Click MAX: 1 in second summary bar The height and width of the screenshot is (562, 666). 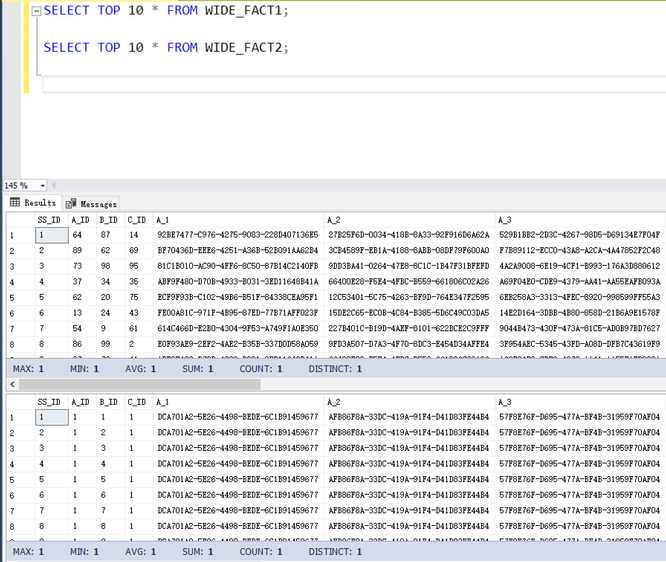(x=28, y=552)
